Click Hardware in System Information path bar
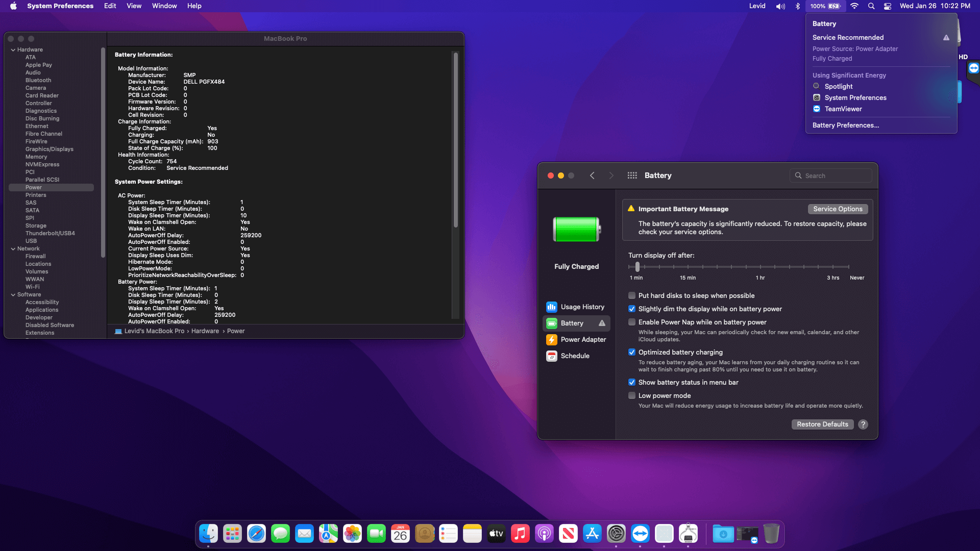Screen dimensions: 980x551 [x=205, y=331]
